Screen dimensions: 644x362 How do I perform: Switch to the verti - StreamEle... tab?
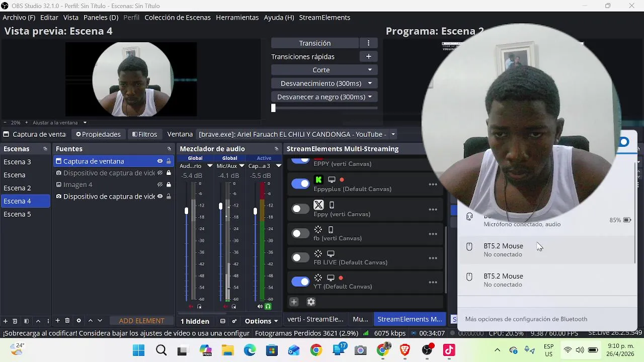(315, 319)
